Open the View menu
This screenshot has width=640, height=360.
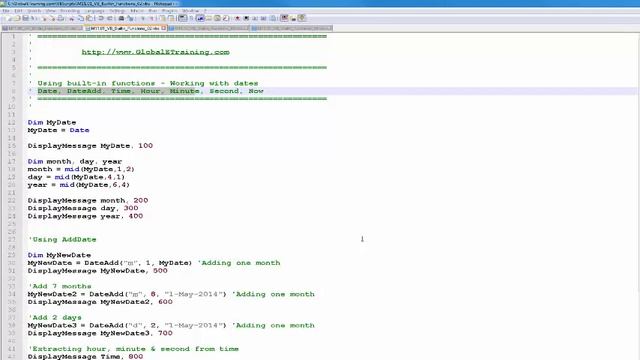click(51, 11)
